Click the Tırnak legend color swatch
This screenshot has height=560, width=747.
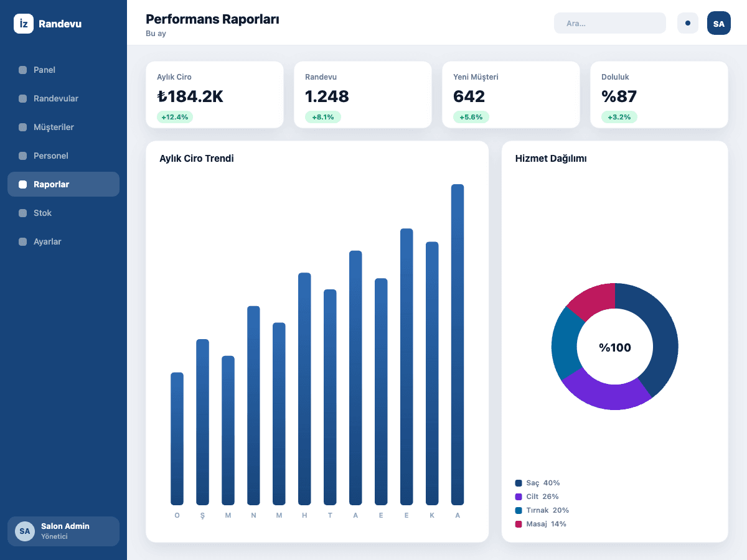[x=519, y=510]
